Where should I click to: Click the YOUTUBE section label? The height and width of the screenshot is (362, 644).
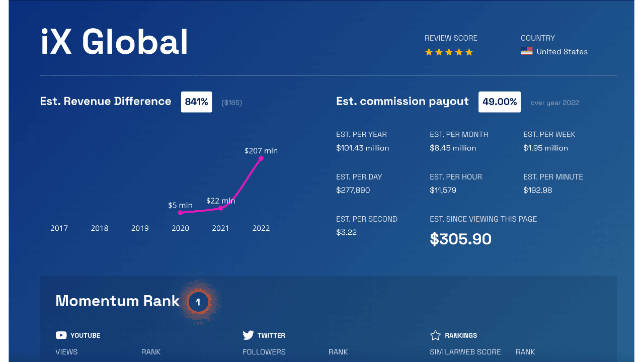click(85, 335)
